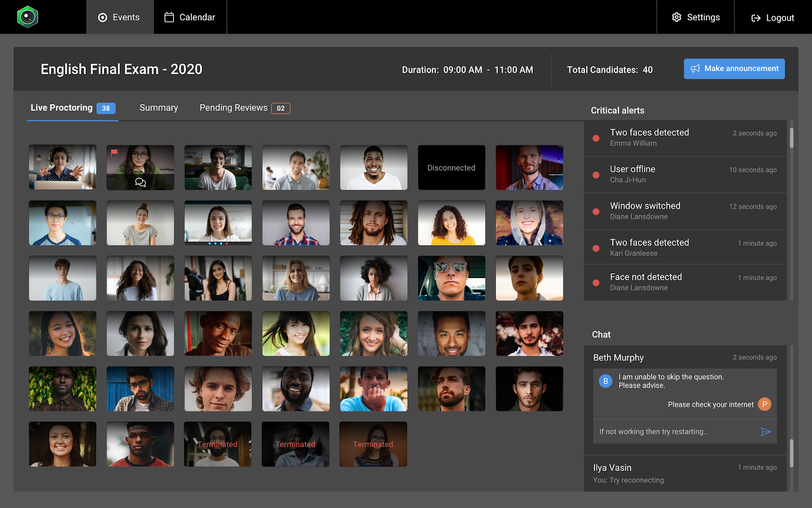Viewport: 812px width, 508px height.
Task: Open the Calendar menu item
Action: pyautogui.click(x=190, y=17)
